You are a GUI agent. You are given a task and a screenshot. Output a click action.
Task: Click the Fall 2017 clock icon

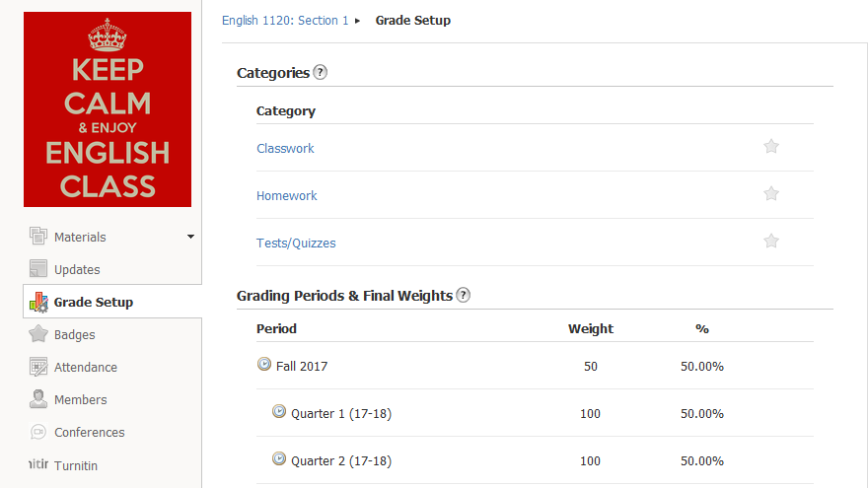coord(264,365)
